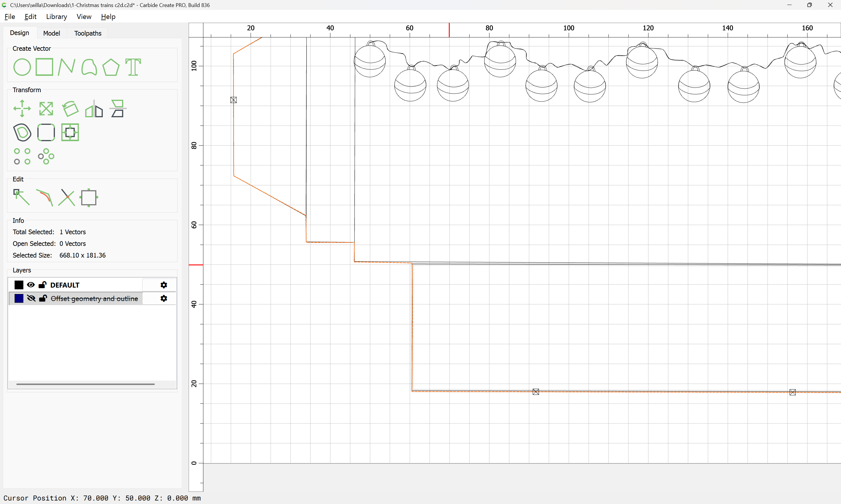Open the Circular Array tool
Screen dimensions: 841x504
tap(46, 157)
